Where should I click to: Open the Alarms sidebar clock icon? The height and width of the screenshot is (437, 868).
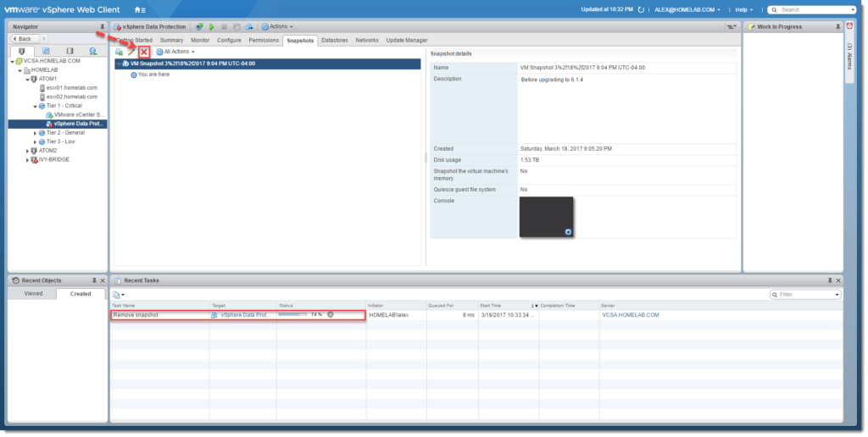(849, 26)
